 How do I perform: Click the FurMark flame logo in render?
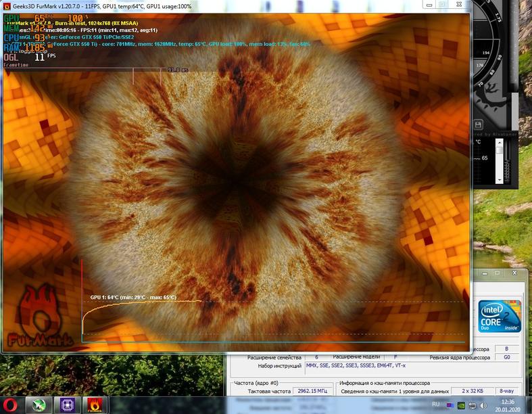point(40,316)
